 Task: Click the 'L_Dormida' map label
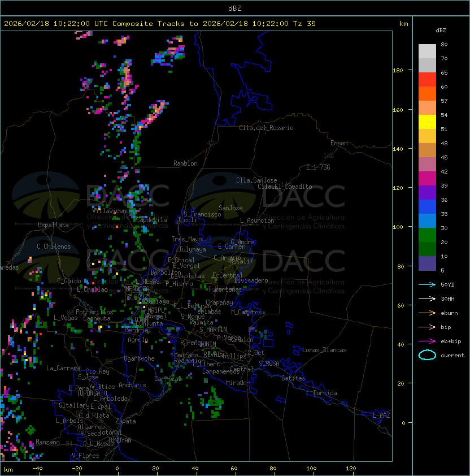321,393
